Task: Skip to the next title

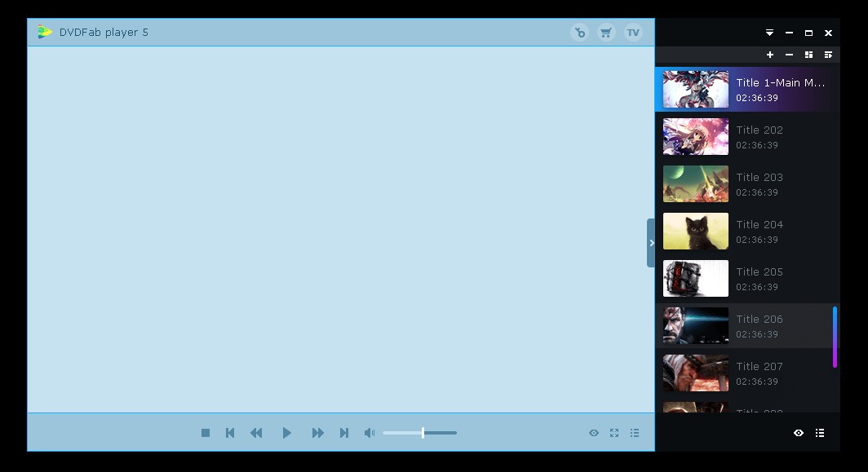Action: (343, 433)
